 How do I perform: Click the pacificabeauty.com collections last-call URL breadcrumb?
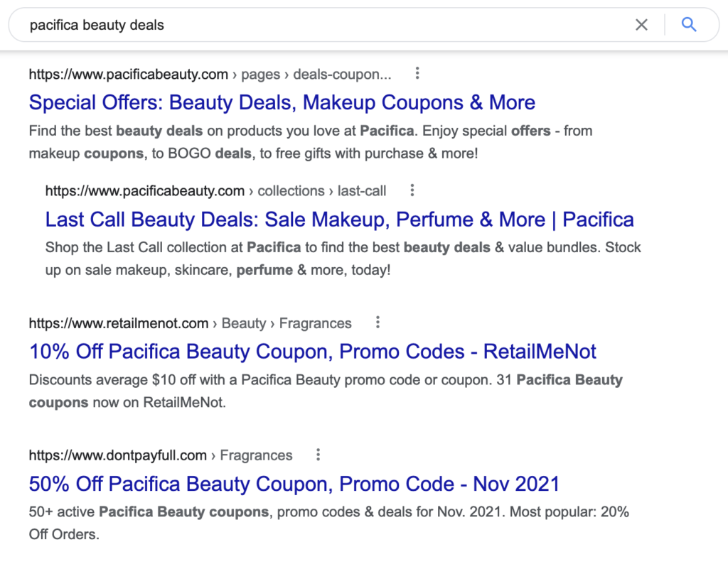click(215, 191)
